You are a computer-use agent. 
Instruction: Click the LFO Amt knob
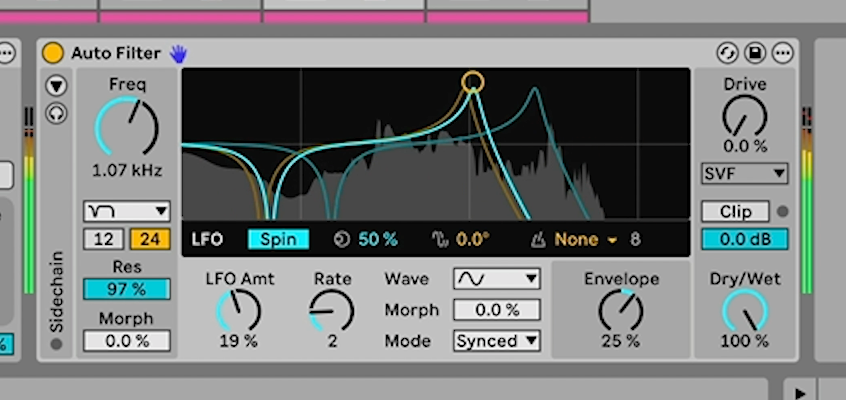(x=238, y=310)
